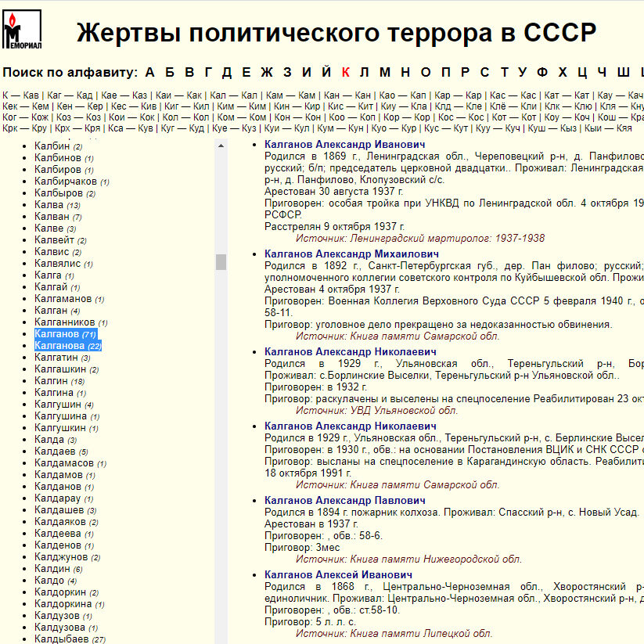Select letter Ф in alphabet search

tap(542, 72)
